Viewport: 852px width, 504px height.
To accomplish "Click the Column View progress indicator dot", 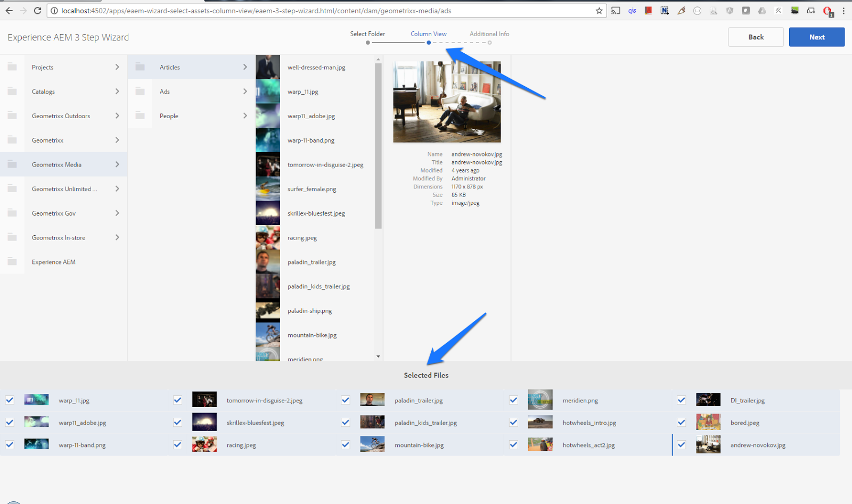I will coord(429,43).
